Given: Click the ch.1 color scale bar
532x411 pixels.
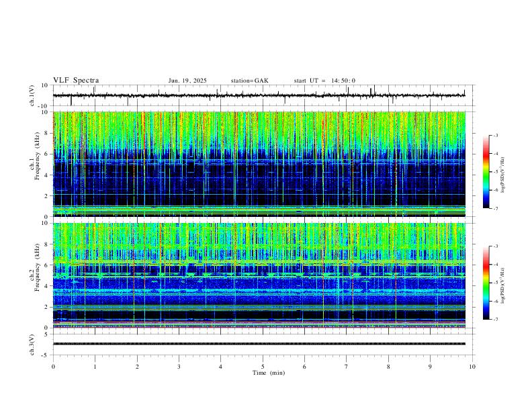Looking at the screenshot, I should [x=486, y=172].
